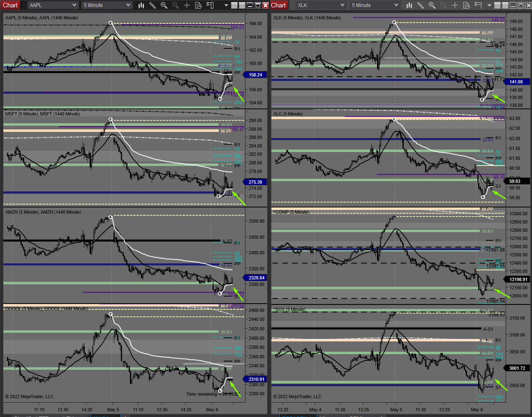Click the AMZN current price marker 2320.64
Viewport: 532px width, 417px height.
[256, 278]
